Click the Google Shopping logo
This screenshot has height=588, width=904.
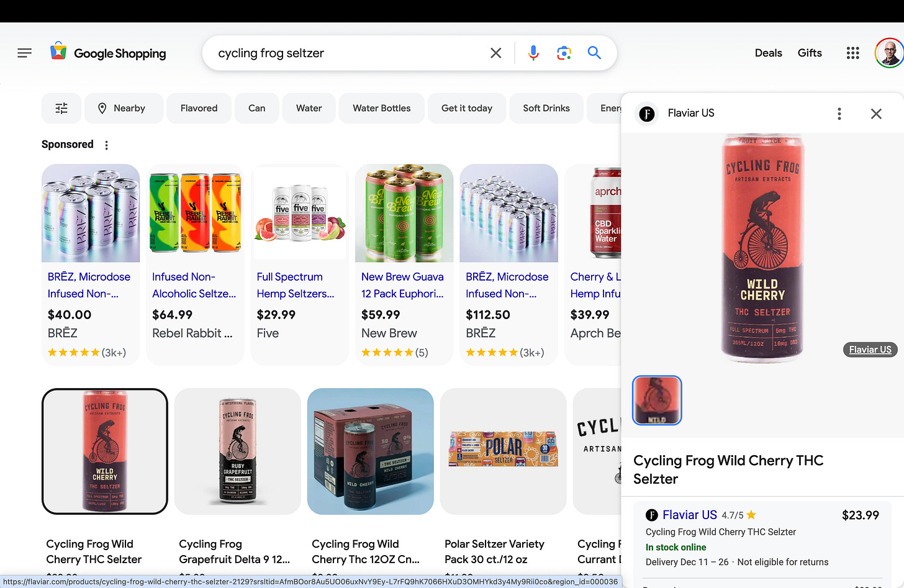click(x=108, y=53)
